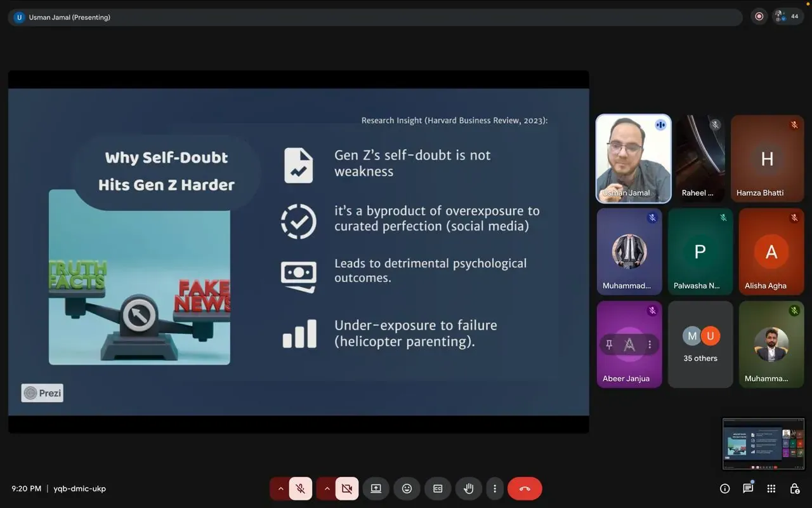Open participants list showing 44
The width and height of the screenshot is (812, 508).
[x=787, y=17]
